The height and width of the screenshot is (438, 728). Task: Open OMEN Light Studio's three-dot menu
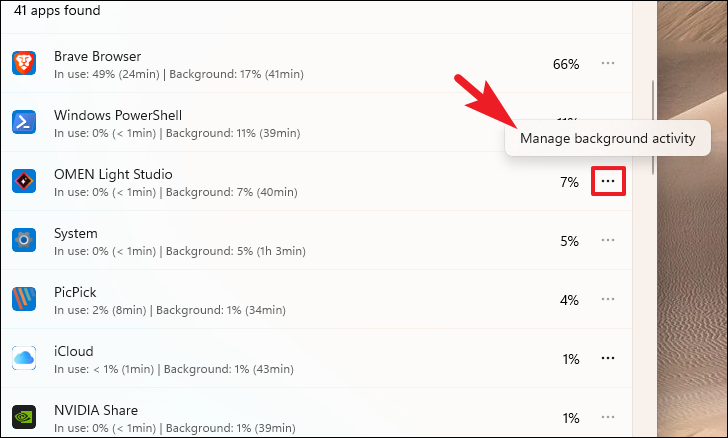[608, 181]
